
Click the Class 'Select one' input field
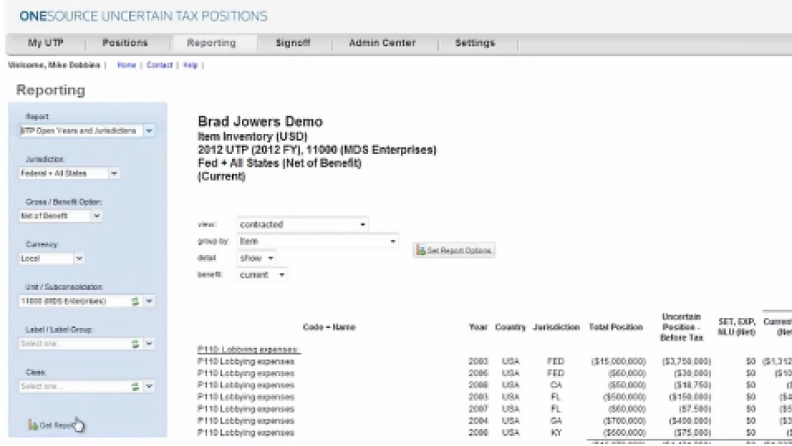click(70, 386)
